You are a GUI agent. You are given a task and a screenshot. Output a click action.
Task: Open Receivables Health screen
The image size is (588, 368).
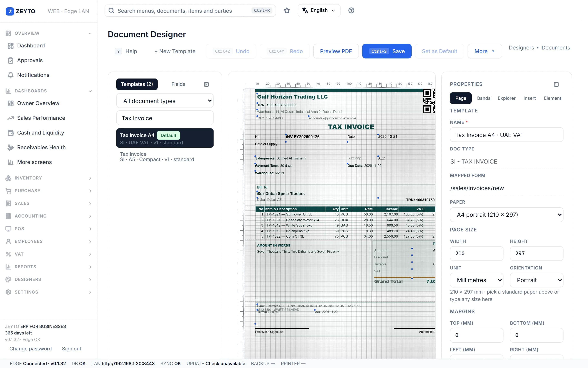pyautogui.click(x=41, y=147)
